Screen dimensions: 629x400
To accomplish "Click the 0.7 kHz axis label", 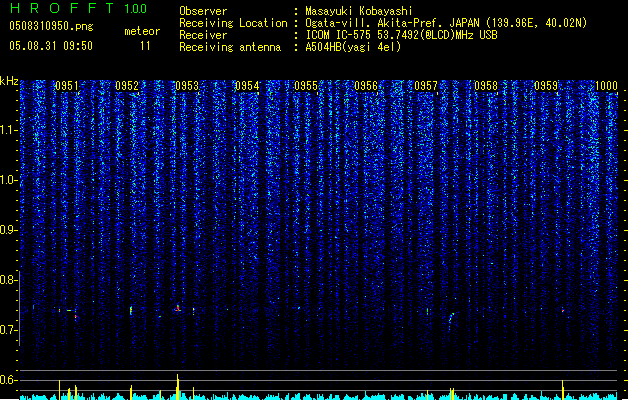I will [9, 330].
